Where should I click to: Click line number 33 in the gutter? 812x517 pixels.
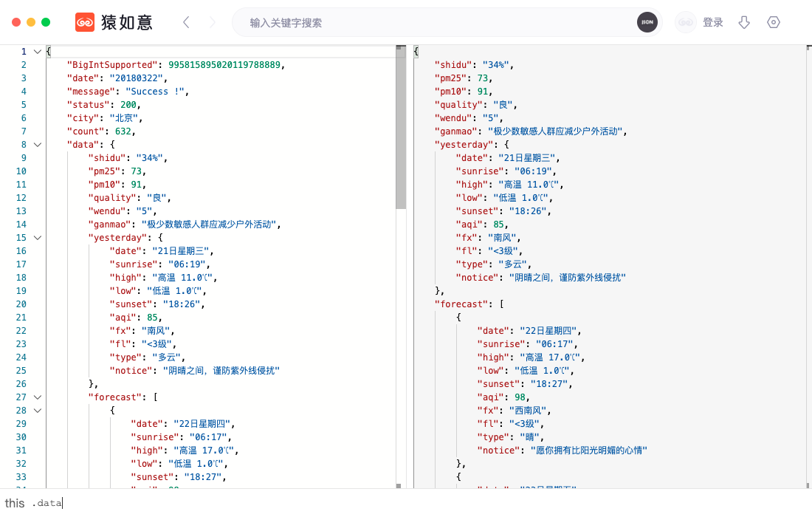coord(21,477)
